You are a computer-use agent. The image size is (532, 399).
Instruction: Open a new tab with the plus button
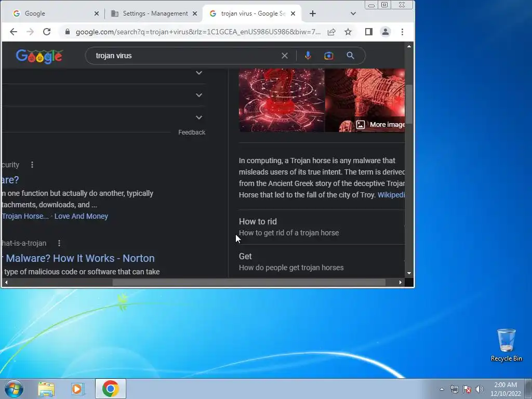(x=313, y=14)
